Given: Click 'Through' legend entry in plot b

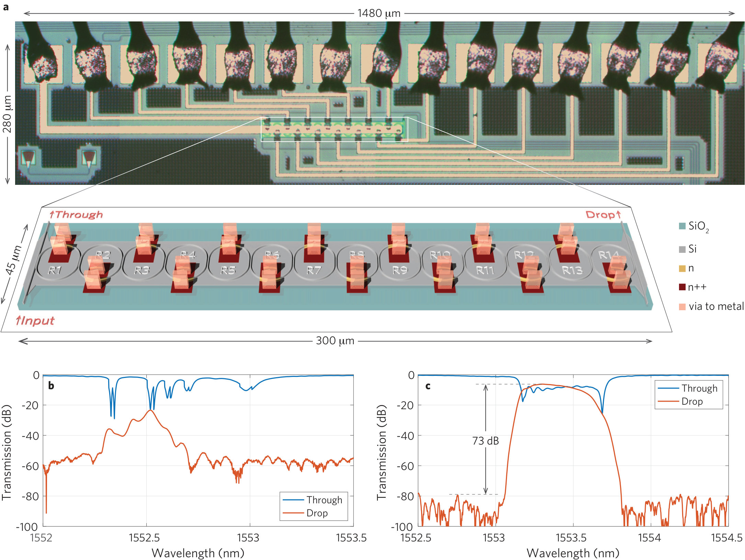Looking at the screenshot, I should click(313, 500).
